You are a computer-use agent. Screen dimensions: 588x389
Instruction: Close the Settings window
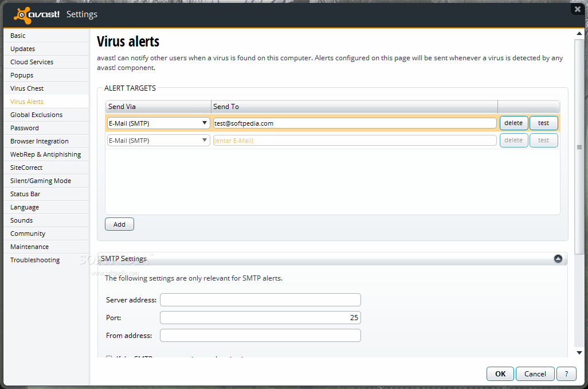coord(578,9)
